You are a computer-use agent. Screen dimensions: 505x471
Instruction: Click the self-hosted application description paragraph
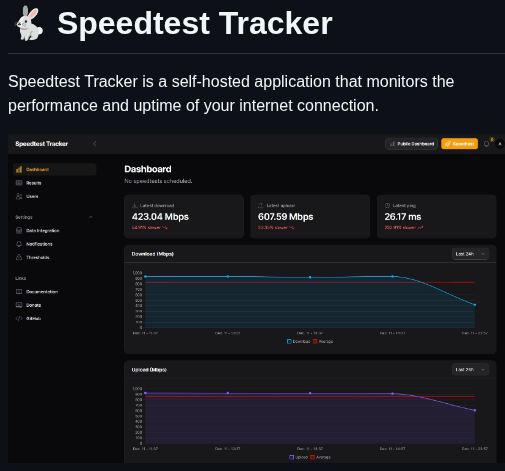(x=231, y=93)
